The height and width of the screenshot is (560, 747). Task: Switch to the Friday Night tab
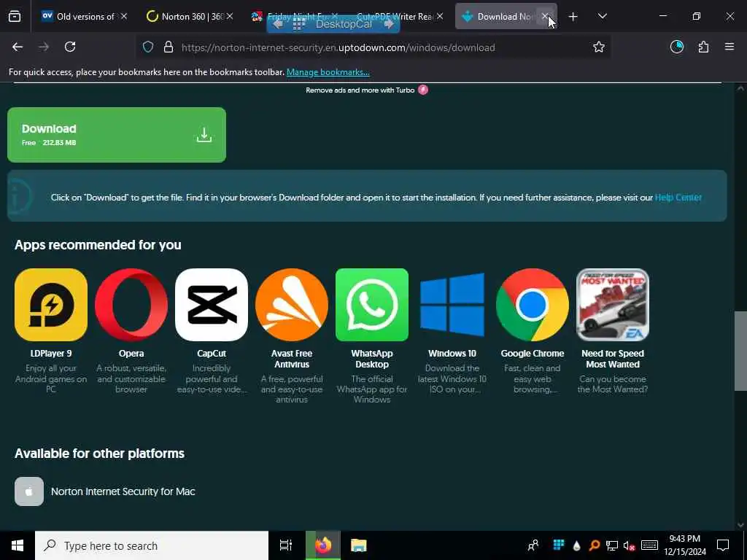[295, 16]
